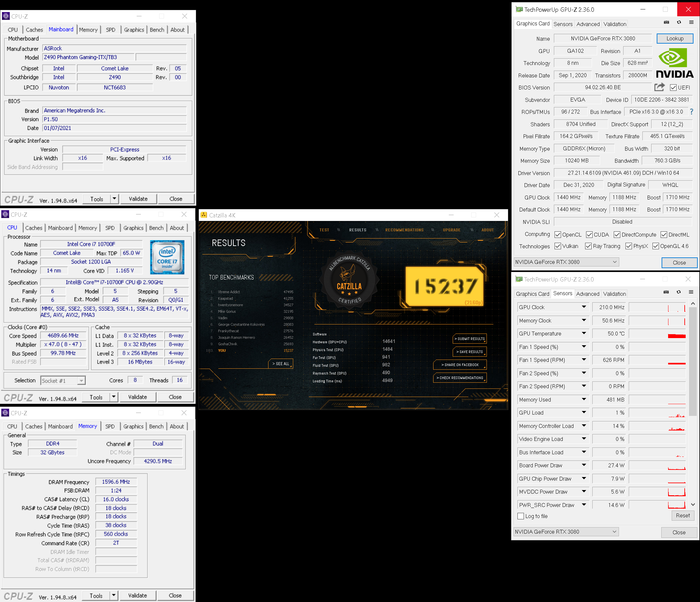Open Tools dropdown arrow in Memory CPU-Z window
Viewport: 700px width, 602px height.
(114, 595)
